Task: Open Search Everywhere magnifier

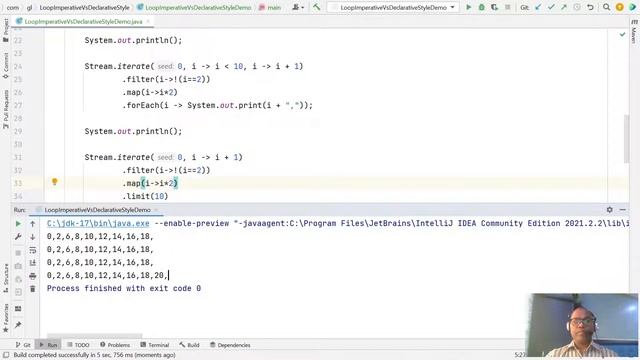Action: click(x=607, y=7)
